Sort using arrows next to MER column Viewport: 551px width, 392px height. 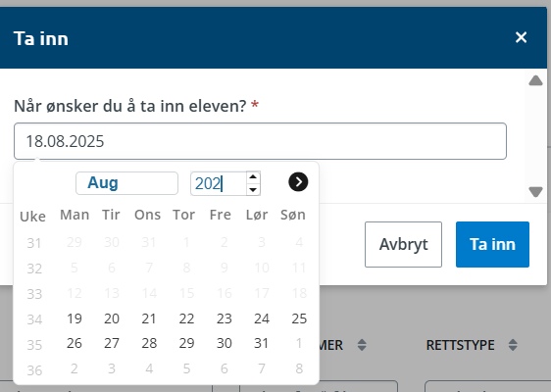[x=362, y=345]
